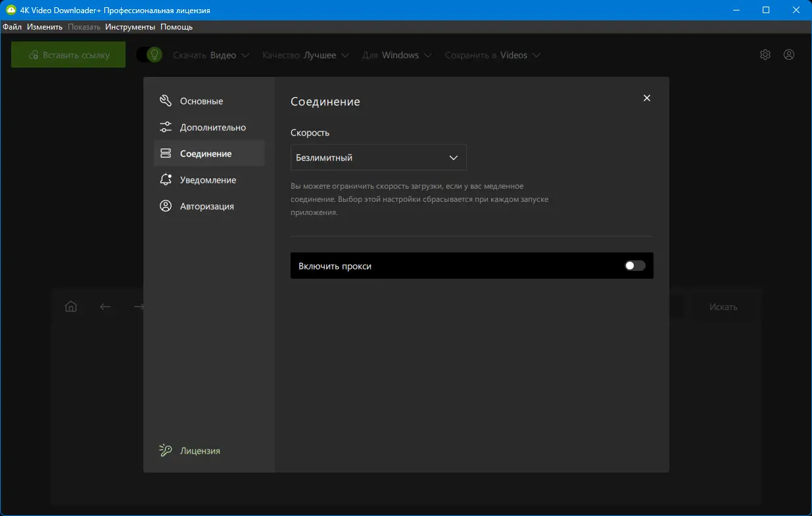Click the Искать button
812x516 pixels.
pyautogui.click(x=723, y=307)
